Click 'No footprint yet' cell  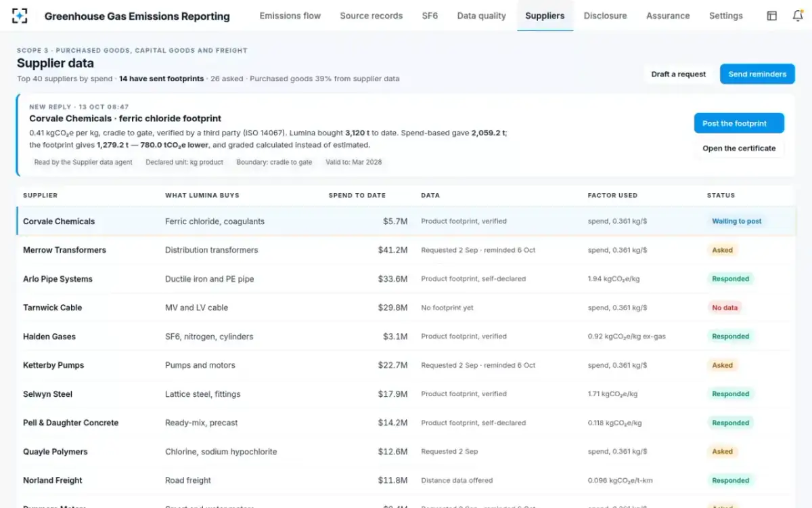pos(447,308)
